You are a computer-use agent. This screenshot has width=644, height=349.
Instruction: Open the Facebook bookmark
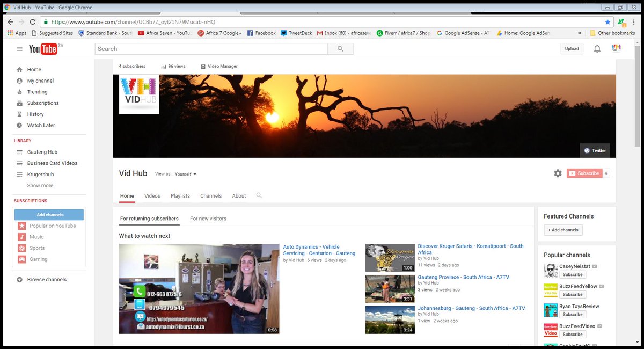(261, 33)
